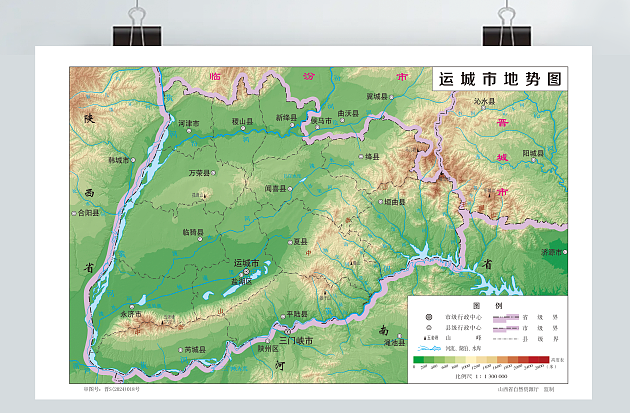The width and height of the screenshot is (630, 413).
Task: Click the 闻喜县 county marker
Action: pos(291,188)
